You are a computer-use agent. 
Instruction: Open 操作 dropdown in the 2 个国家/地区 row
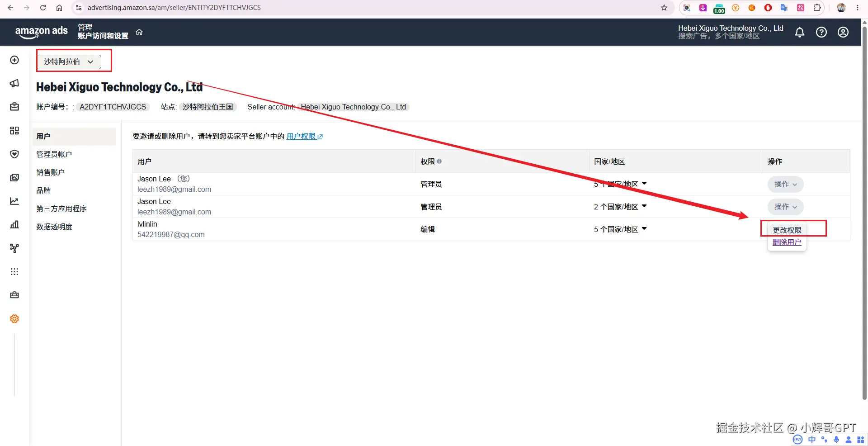pos(786,207)
